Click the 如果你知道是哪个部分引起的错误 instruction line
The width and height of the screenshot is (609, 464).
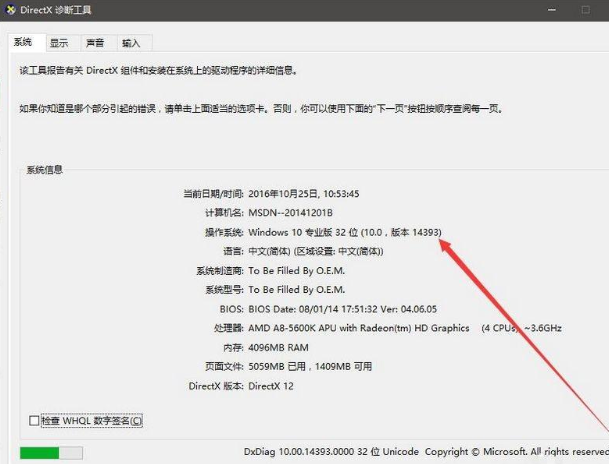pyautogui.click(x=262, y=109)
